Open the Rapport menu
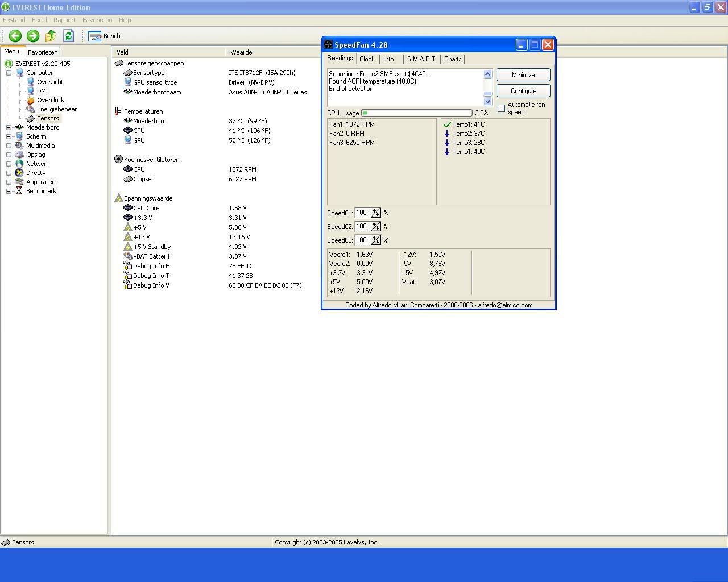The height and width of the screenshot is (582, 728). point(64,20)
